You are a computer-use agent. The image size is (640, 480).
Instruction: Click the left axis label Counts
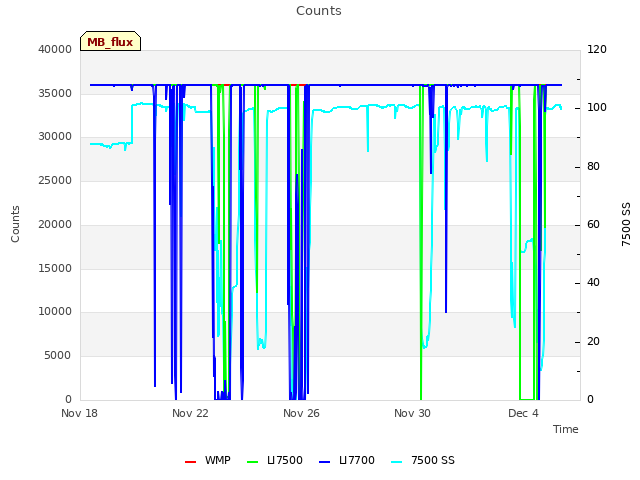15,224
